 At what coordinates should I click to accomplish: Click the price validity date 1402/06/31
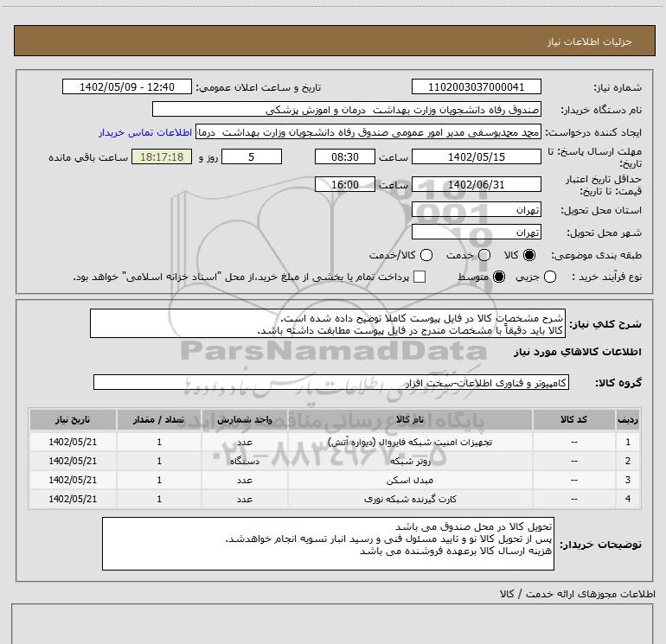click(476, 184)
